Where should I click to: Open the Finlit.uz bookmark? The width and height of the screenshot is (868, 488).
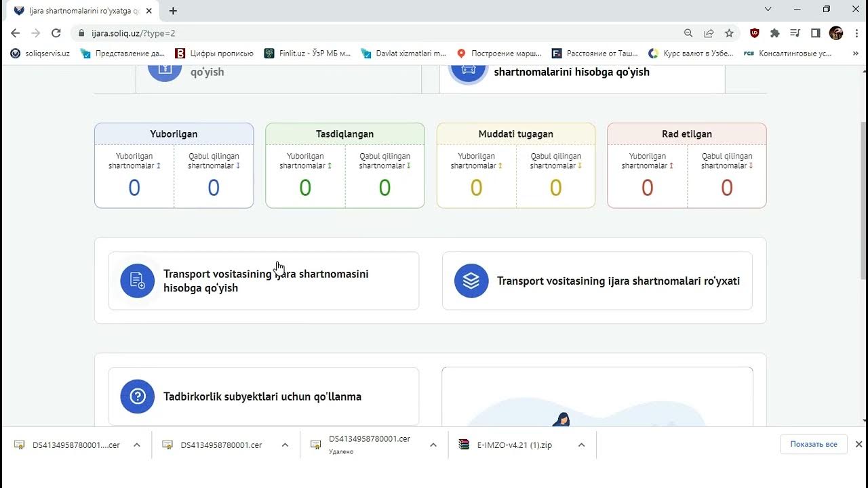pos(308,54)
